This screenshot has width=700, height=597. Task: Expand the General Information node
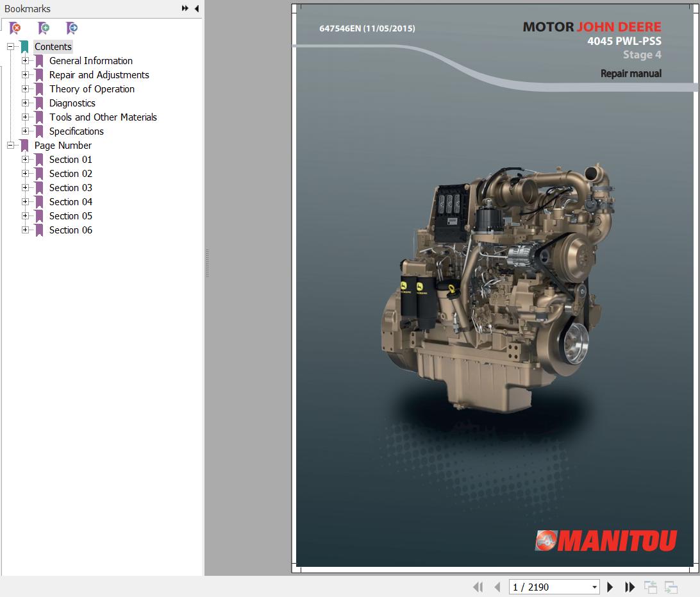coord(25,61)
